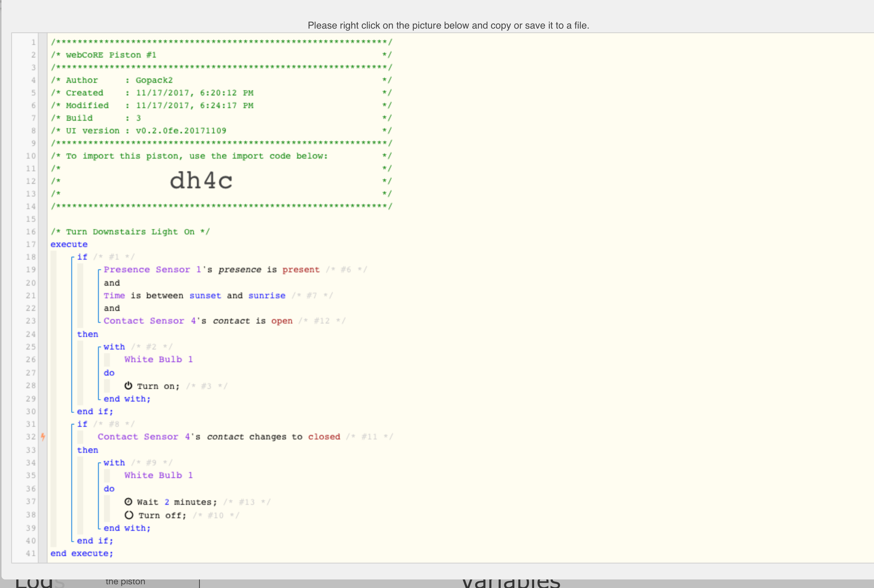Click the 'Turn on;' action text
Screen dimensions: 874x588
pos(158,386)
